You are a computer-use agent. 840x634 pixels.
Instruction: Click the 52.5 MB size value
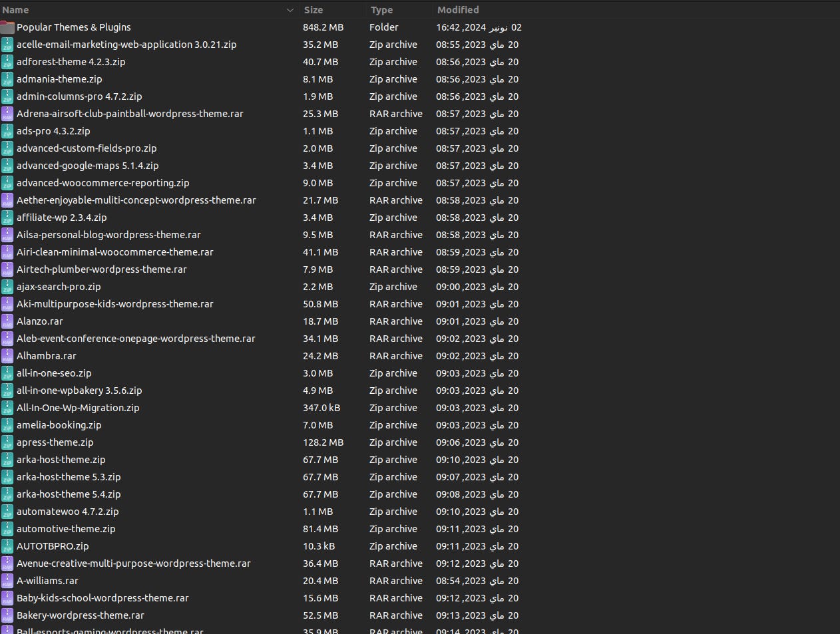pyautogui.click(x=321, y=615)
